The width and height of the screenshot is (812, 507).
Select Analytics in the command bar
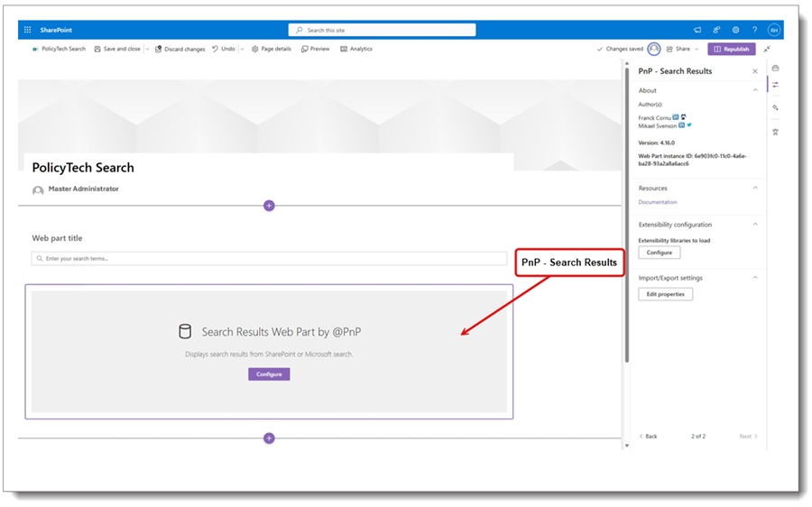[x=356, y=50]
